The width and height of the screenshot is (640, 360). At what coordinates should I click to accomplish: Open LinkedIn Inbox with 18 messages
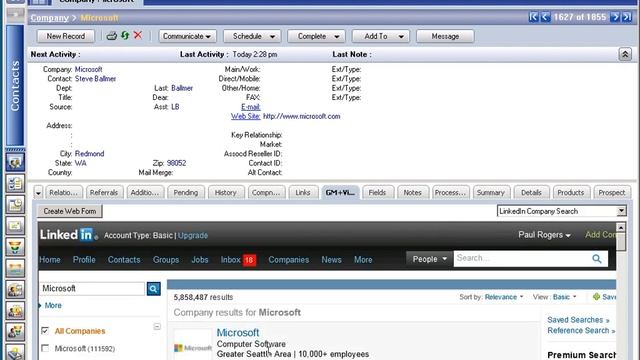(238, 260)
